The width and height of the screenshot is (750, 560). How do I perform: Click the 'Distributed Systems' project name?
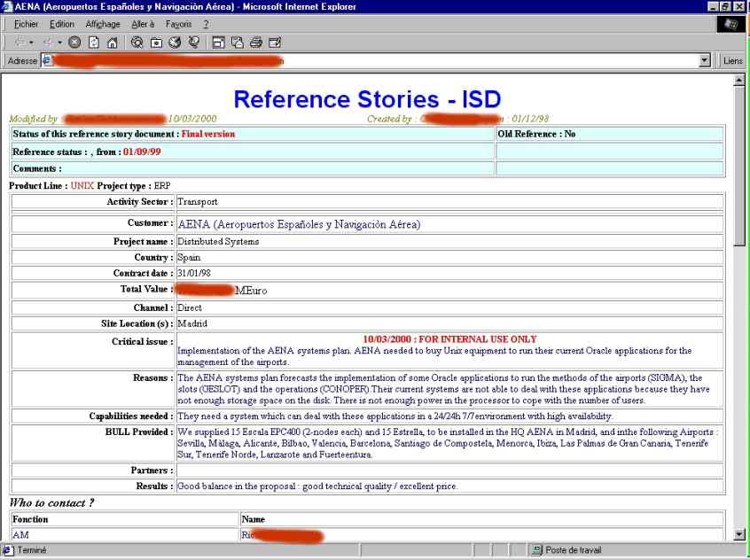point(218,242)
